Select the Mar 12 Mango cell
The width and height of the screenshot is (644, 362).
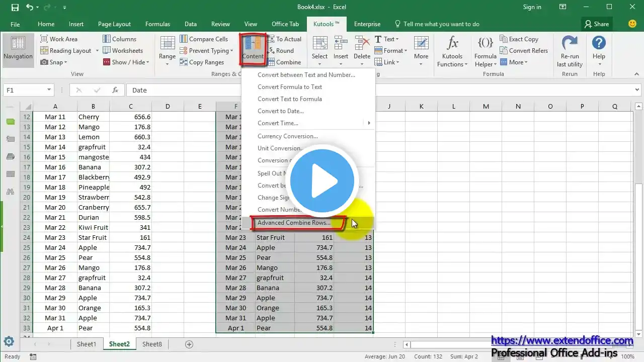(93, 127)
